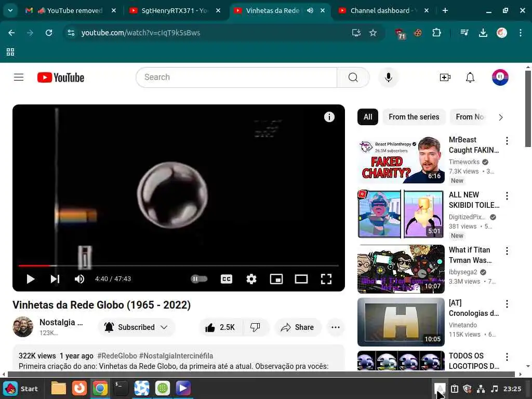
Task: Open options for MrBeast Caught FAKIN video
Action: (x=507, y=141)
